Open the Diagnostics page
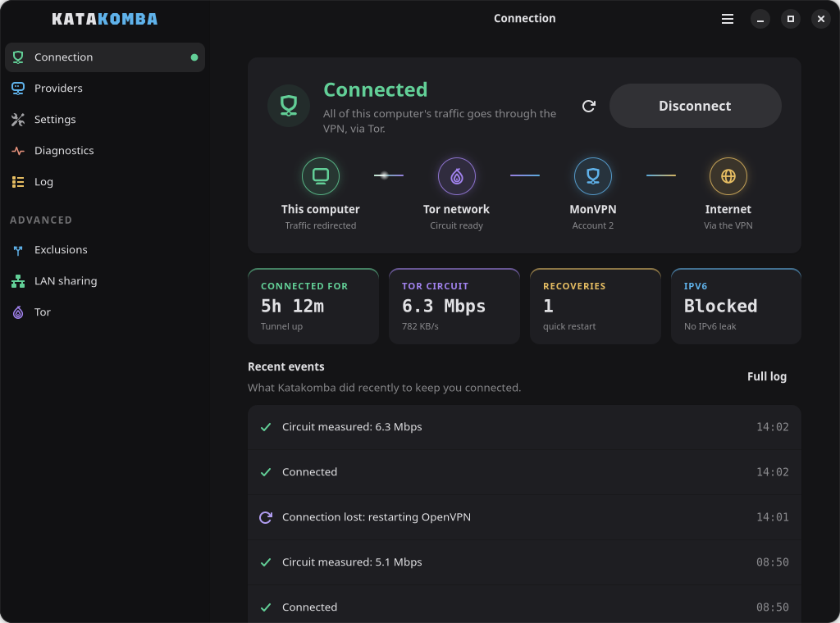 pos(105,150)
